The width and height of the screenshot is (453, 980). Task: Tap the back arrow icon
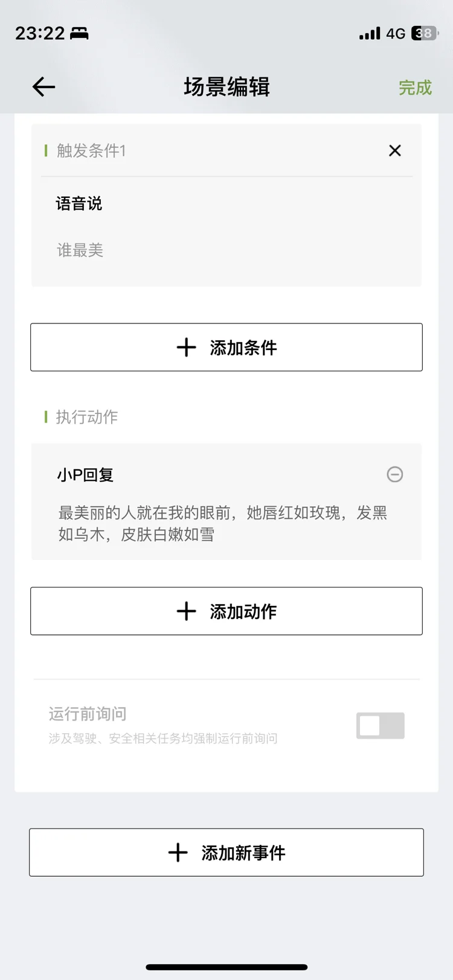43,87
